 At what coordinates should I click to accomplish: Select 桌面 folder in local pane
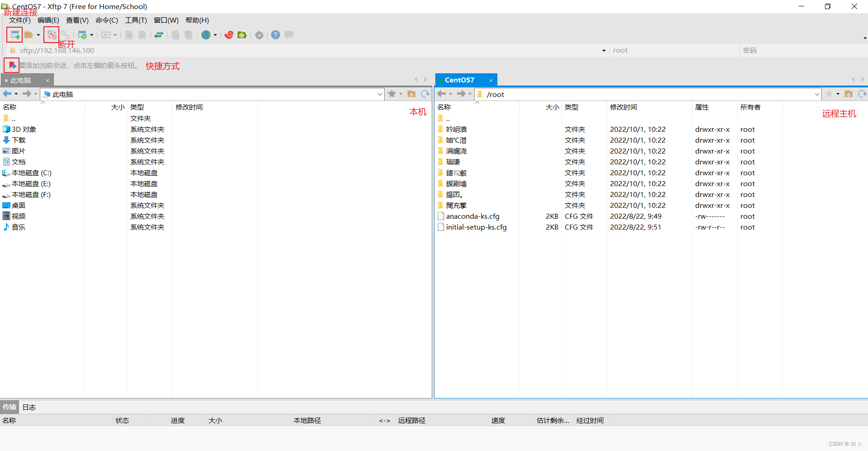tap(19, 206)
